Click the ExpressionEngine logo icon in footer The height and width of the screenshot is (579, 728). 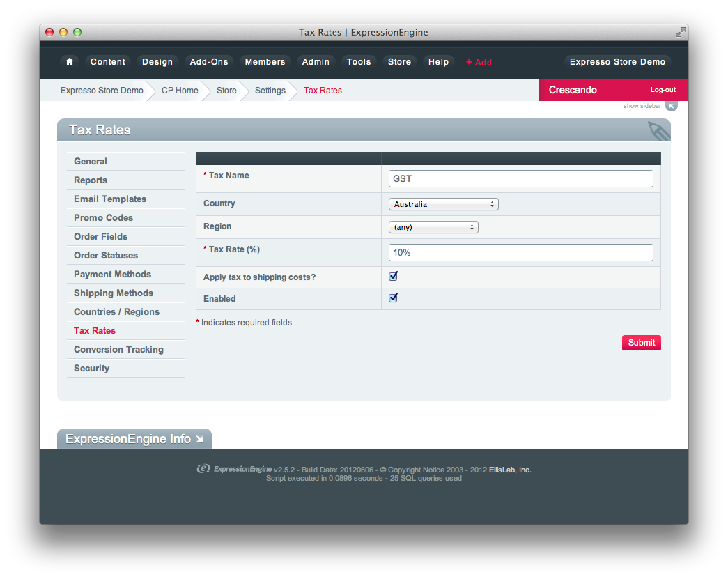(203, 468)
